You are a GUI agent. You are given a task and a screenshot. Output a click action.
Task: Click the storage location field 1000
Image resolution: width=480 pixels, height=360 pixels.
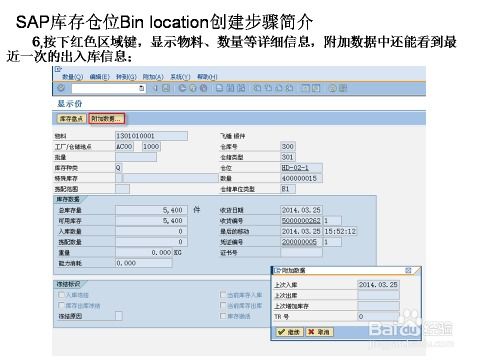(151, 147)
